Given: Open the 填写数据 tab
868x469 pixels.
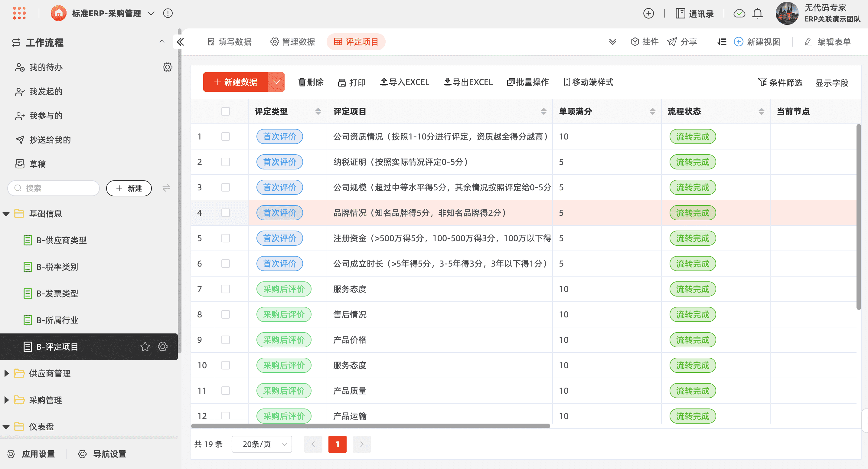Looking at the screenshot, I should click(x=230, y=42).
